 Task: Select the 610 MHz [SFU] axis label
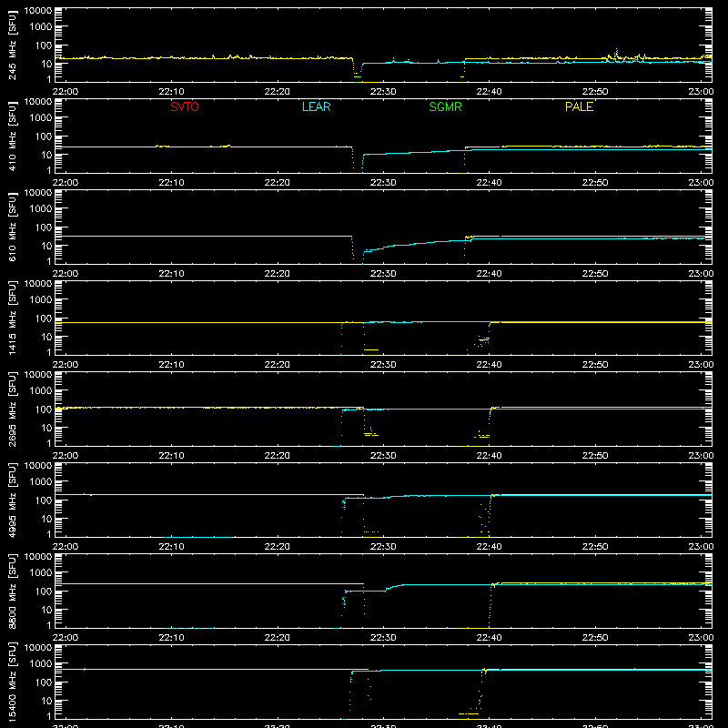click(x=13, y=227)
